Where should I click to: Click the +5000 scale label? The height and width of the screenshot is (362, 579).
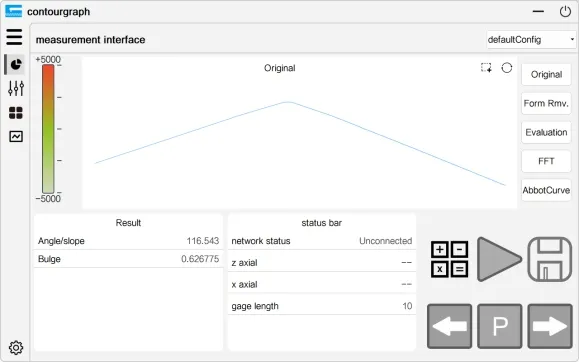[48, 59]
